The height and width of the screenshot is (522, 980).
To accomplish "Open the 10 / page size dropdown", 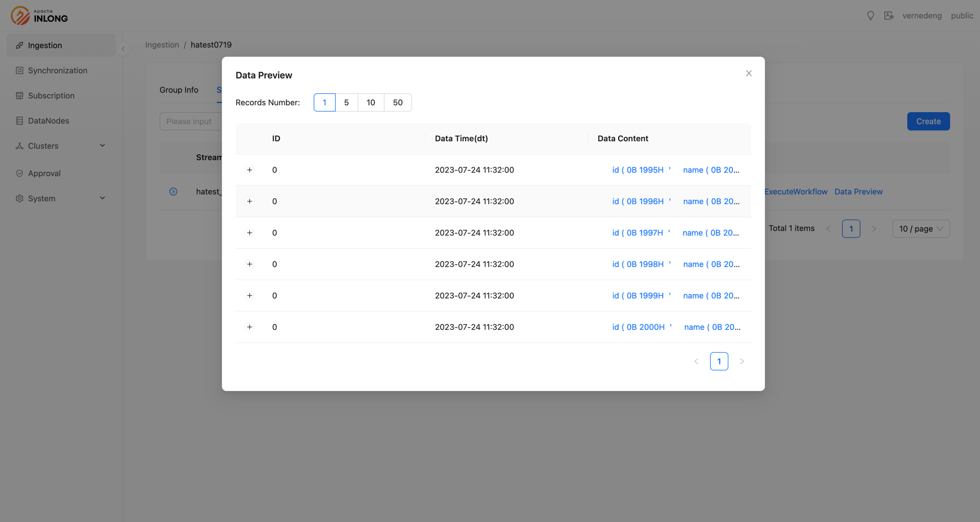I will click(920, 229).
